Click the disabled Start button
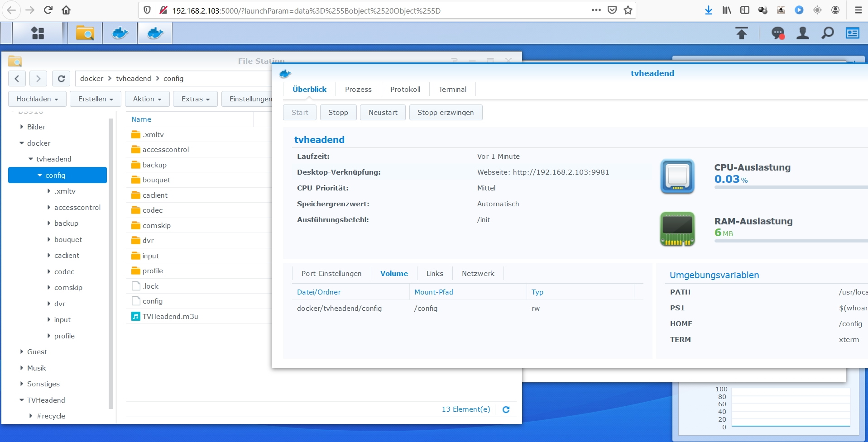Viewport: 868px width, 442px height. click(300, 113)
